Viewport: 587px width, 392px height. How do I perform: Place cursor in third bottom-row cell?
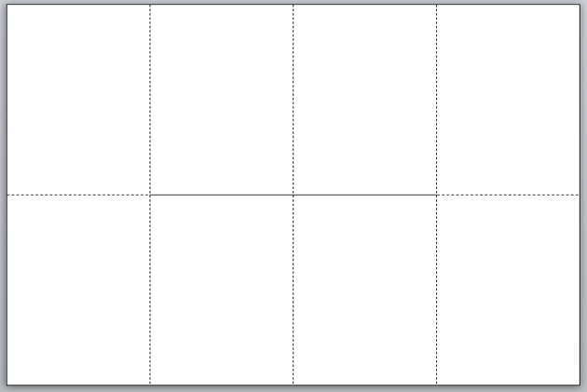[x=364, y=290]
